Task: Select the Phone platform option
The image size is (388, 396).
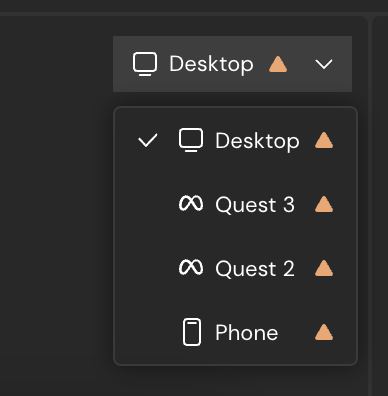Action: point(236,332)
